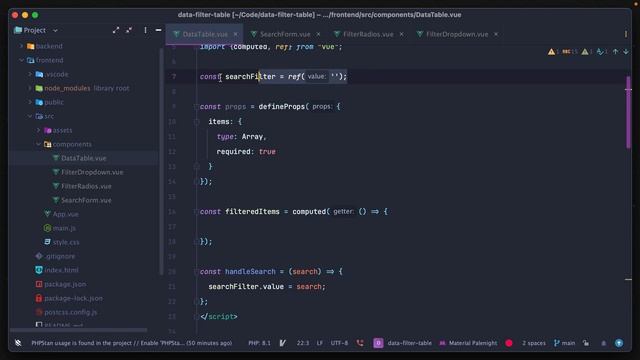The width and height of the screenshot is (640, 360).
Task: Close the FilterRadios.vue tab
Action: tap(402, 34)
